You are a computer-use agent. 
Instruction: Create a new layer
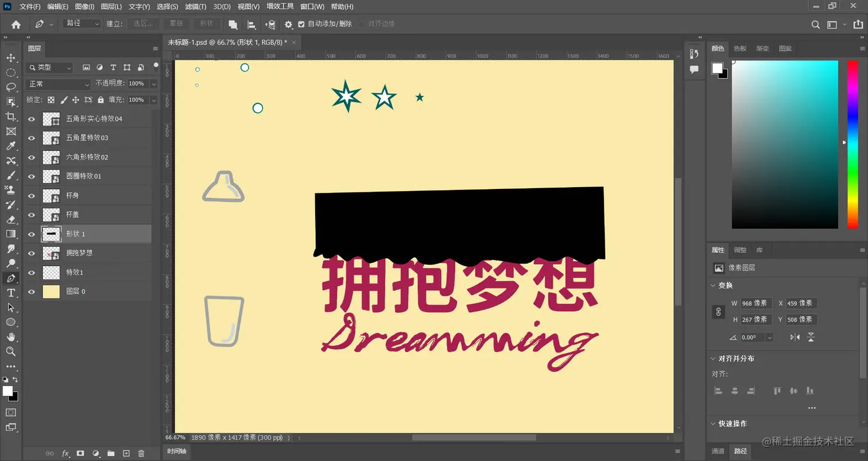(126, 454)
